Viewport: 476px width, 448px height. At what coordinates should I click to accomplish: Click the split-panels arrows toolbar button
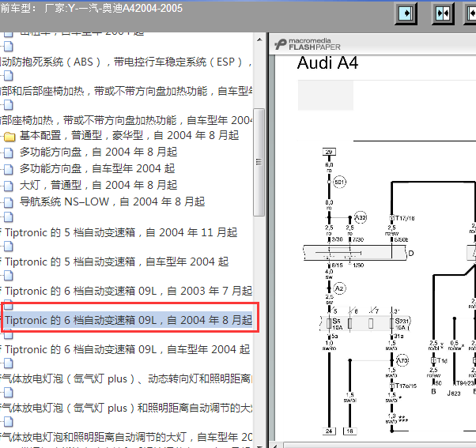coord(443,13)
